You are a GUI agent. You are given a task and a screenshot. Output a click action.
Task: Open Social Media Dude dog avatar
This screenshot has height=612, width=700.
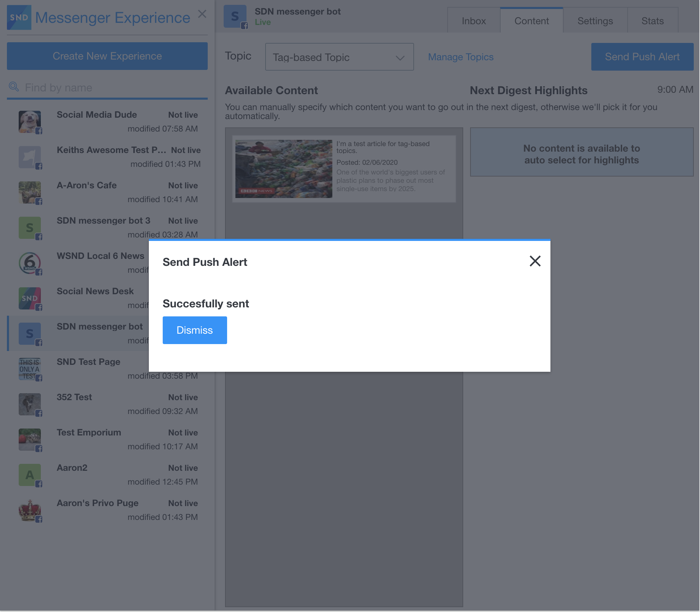click(30, 122)
